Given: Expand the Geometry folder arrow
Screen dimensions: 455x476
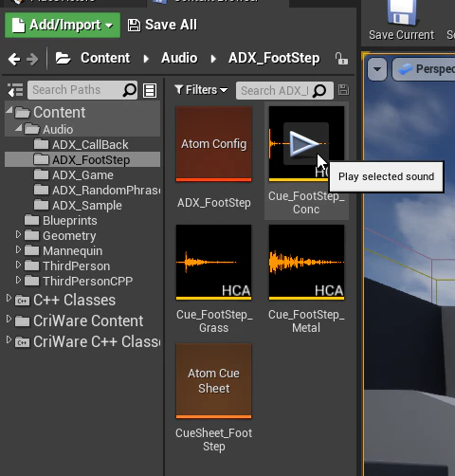Looking at the screenshot, I should 18,234.
